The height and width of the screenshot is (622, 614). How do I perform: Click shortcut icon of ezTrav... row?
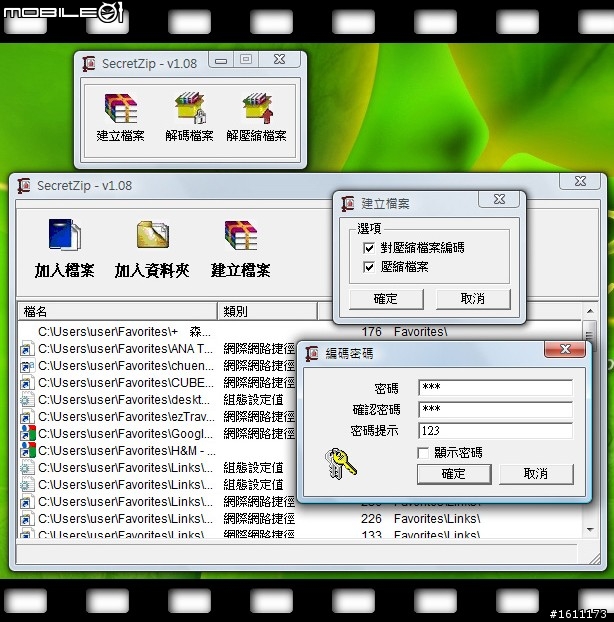point(27,417)
